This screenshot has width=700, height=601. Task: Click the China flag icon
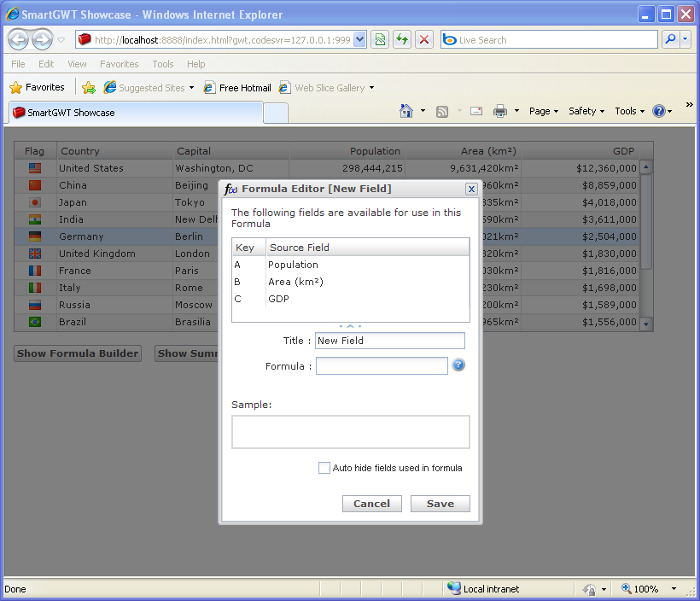click(x=35, y=185)
